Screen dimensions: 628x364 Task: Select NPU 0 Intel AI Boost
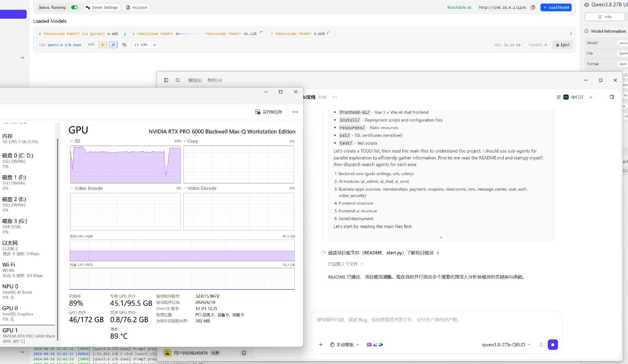pos(27,292)
